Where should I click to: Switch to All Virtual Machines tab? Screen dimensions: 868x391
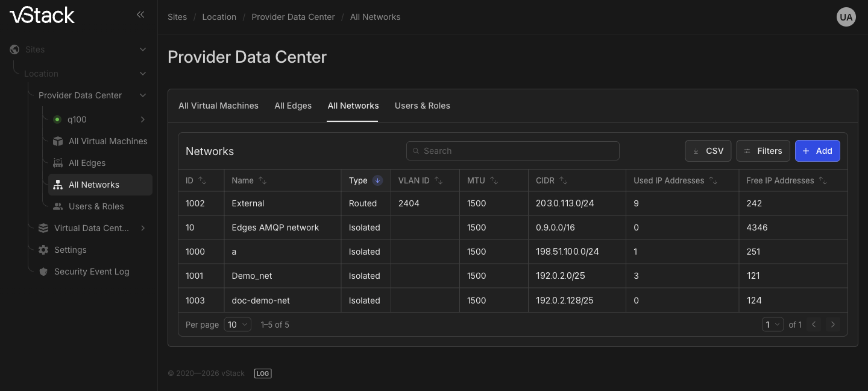tap(218, 106)
